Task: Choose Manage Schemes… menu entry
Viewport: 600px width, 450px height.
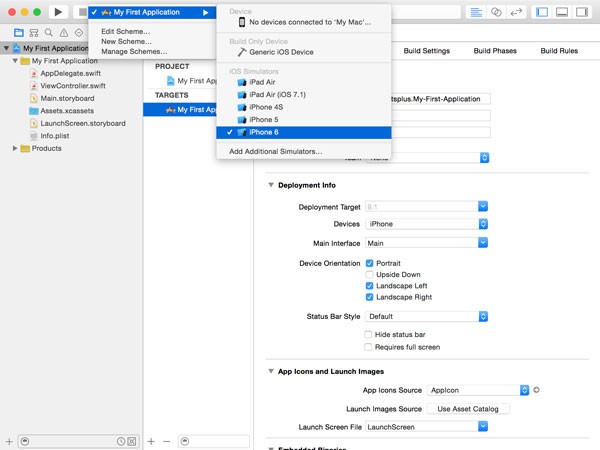Action: coord(134,51)
